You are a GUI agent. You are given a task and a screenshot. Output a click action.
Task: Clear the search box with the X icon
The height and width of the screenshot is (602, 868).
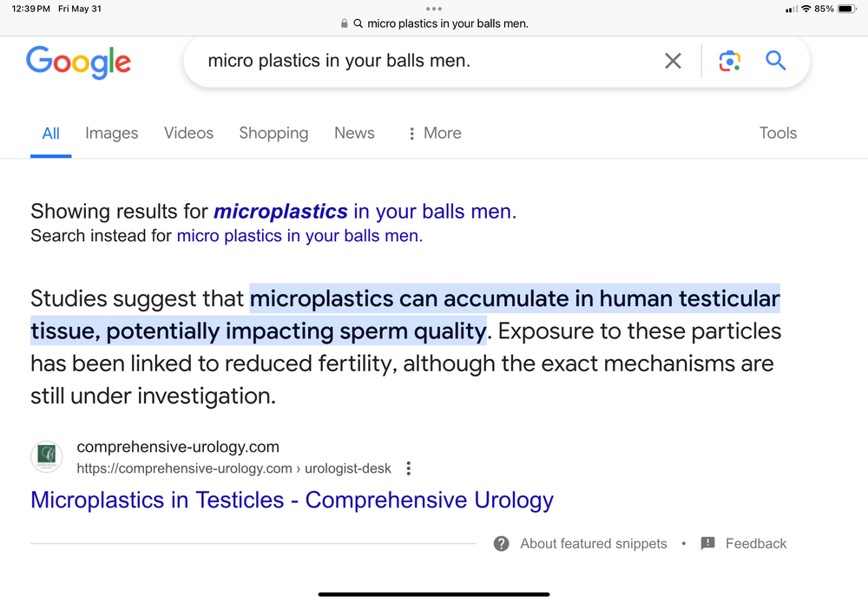(x=673, y=61)
